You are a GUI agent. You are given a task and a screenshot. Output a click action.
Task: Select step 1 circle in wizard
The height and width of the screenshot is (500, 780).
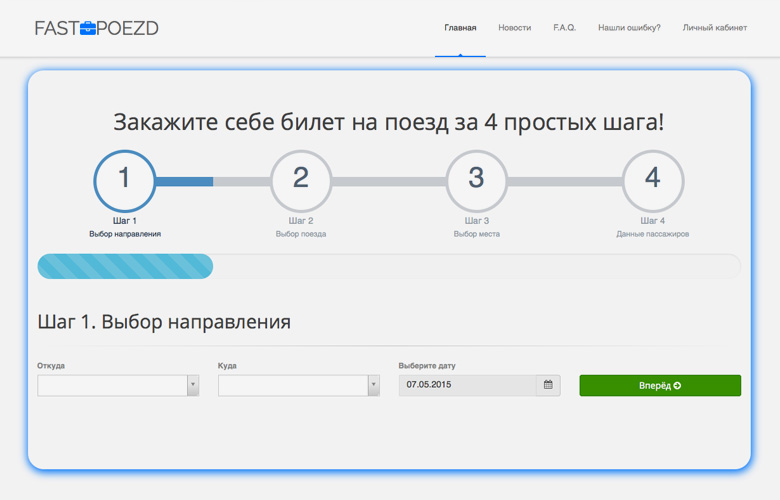tap(124, 180)
